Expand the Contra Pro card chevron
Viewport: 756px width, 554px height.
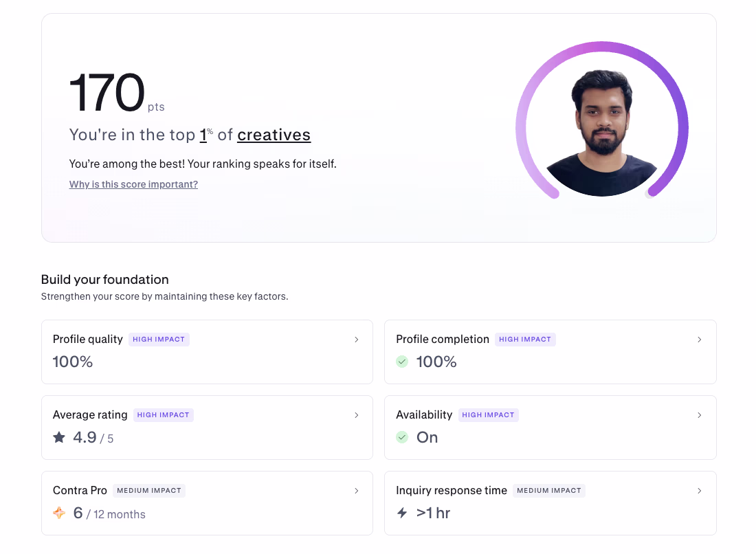click(x=356, y=491)
